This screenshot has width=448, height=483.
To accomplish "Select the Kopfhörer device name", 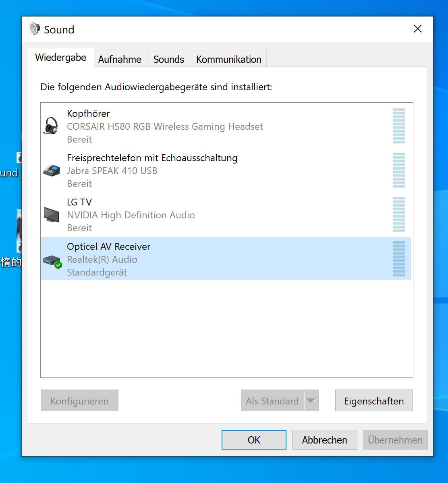I will point(88,114).
